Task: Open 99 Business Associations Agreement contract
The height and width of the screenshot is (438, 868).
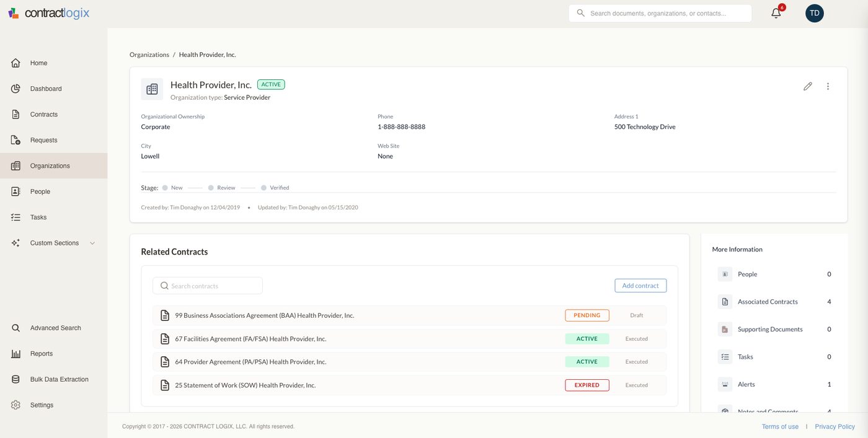Action: click(x=264, y=315)
